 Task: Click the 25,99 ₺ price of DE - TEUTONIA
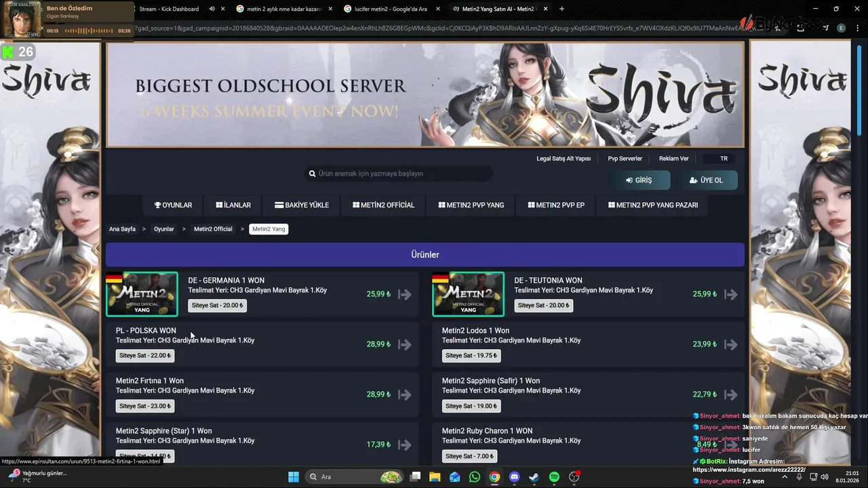[x=705, y=294]
